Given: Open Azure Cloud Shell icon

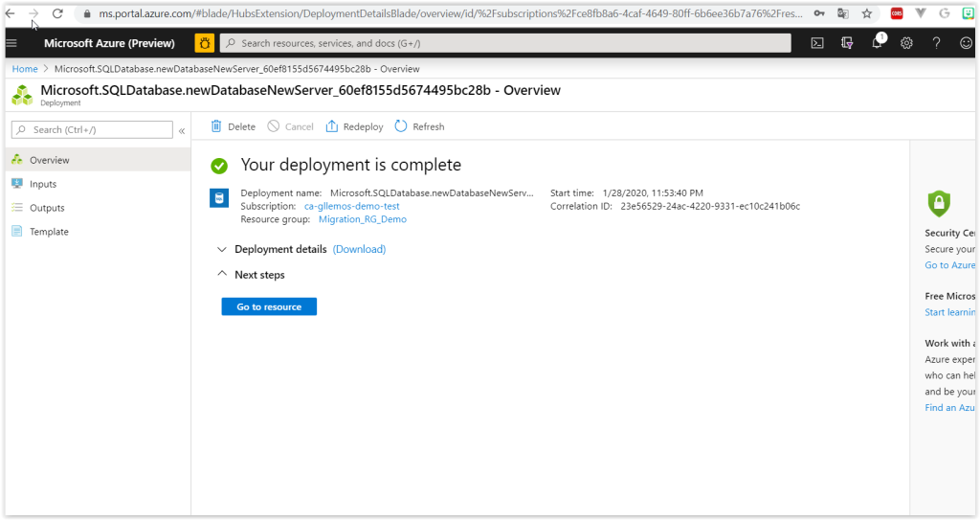Looking at the screenshot, I should click(817, 43).
